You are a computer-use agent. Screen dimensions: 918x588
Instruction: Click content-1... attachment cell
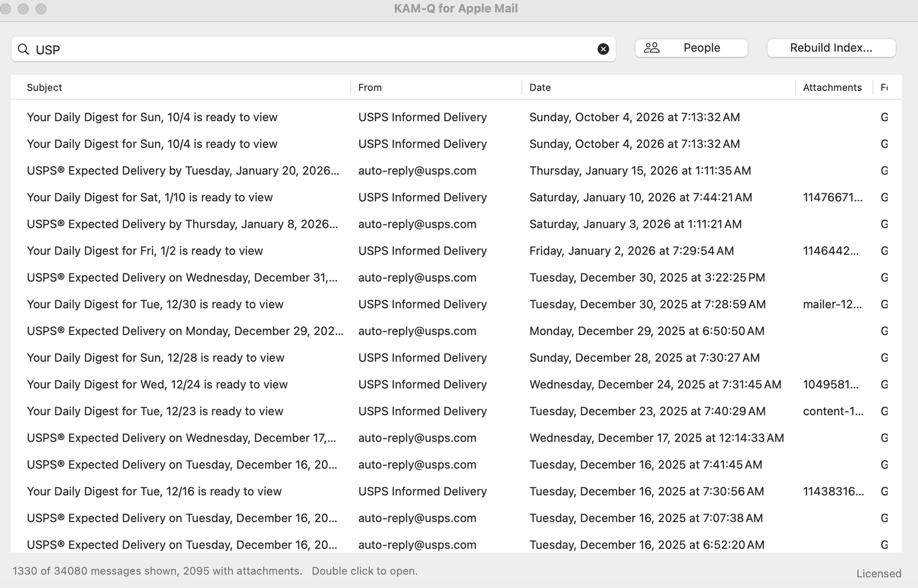(x=833, y=411)
